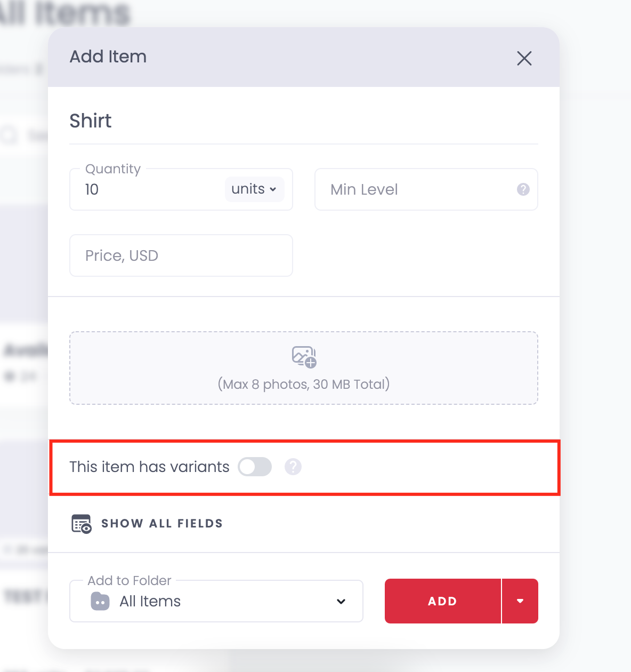
Task: Click the variants help question mark icon
Action: tap(293, 467)
